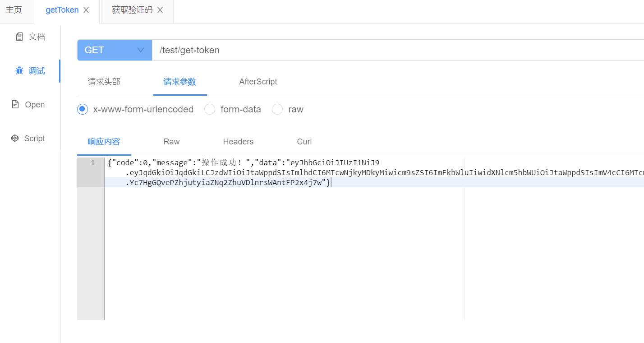Open the GET method dropdown
Viewport: 644px width, 343px height.
click(115, 50)
